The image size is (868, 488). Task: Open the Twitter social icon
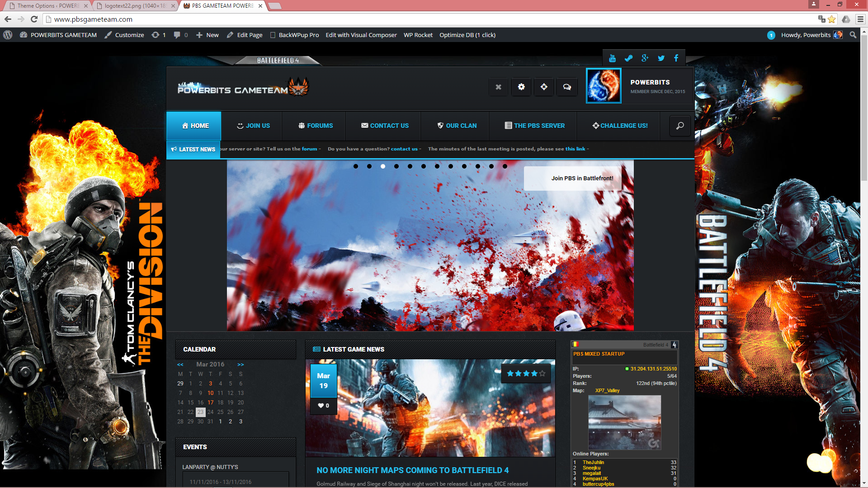[x=661, y=58]
